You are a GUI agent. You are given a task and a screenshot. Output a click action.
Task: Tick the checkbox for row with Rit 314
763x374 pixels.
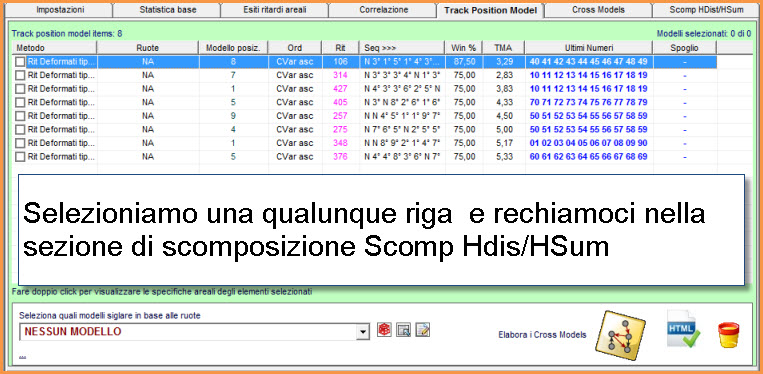click(20, 75)
